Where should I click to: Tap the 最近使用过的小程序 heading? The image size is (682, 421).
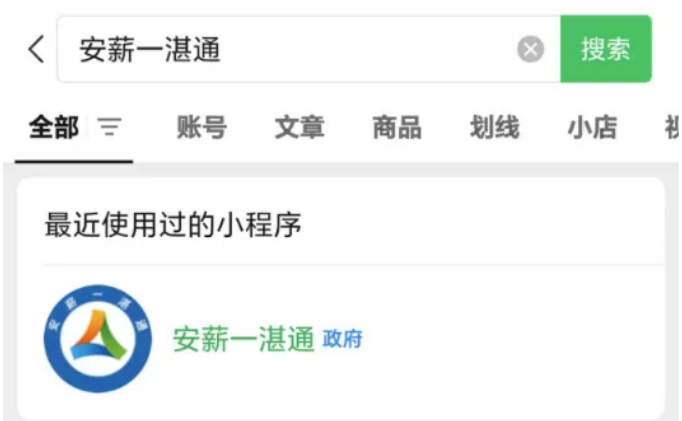(x=173, y=225)
